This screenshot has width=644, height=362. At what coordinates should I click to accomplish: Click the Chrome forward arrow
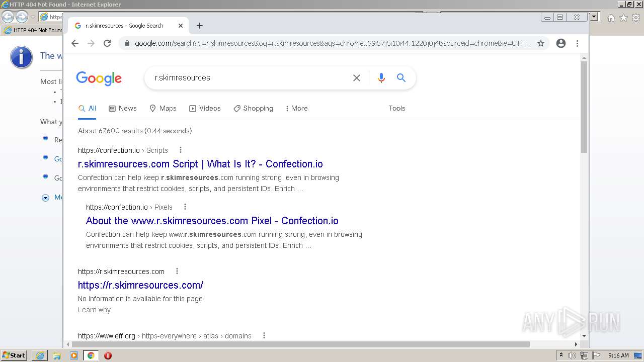[x=91, y=43]
